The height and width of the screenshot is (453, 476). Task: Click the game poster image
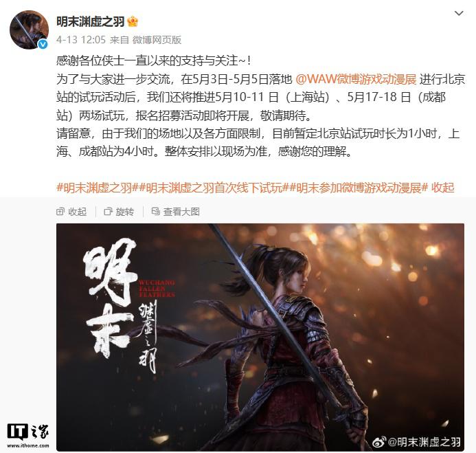pos(260,338)
